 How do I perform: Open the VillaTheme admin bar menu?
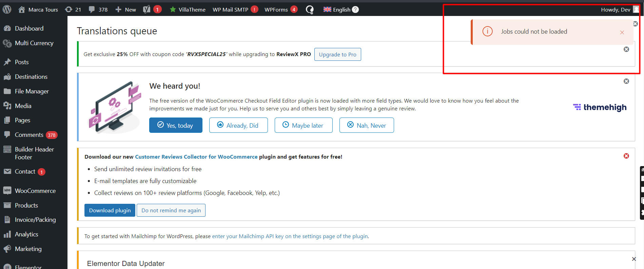click(x=188, y=10)
